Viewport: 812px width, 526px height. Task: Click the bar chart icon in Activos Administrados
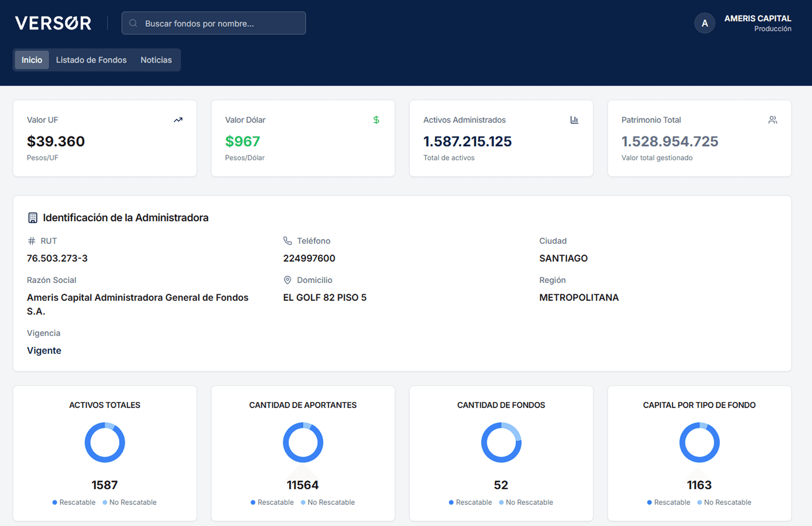pos(574,120)
